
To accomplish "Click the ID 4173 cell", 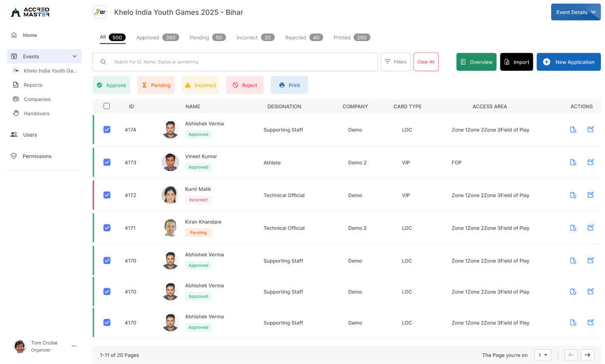I will [x=130, y=163].
